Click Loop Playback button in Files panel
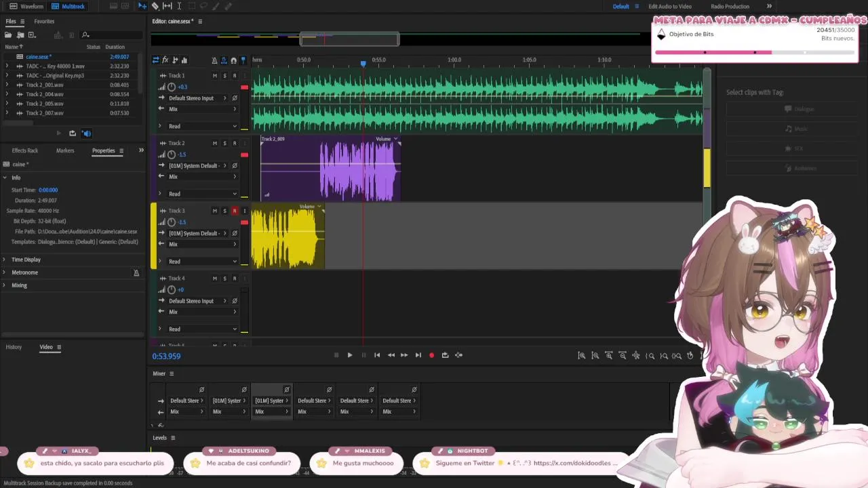 73,133
